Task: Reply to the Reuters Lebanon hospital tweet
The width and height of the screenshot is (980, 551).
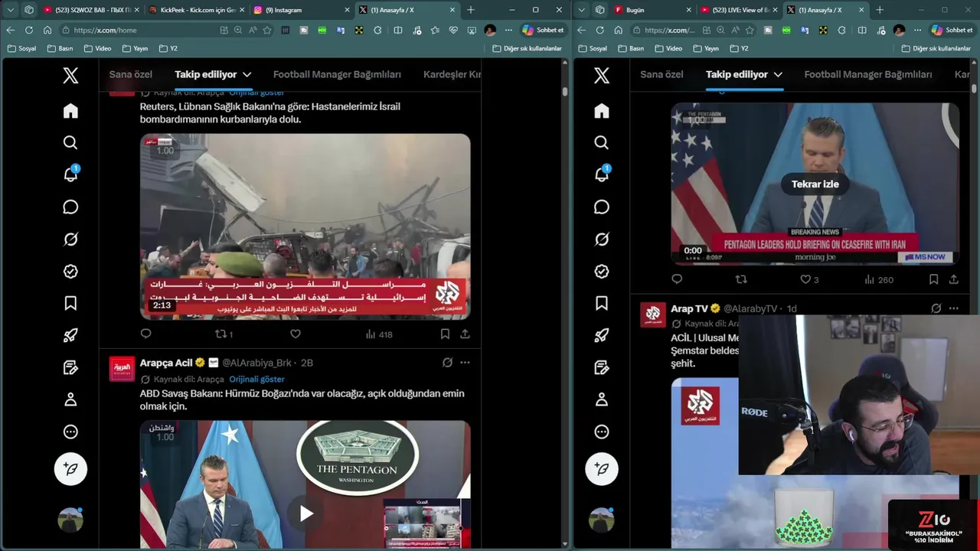Action: (x=145, y=334)
